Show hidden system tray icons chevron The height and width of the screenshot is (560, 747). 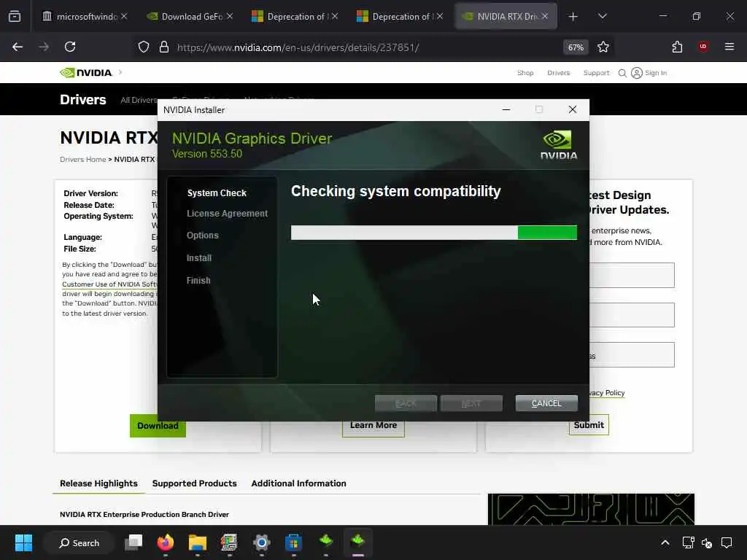[665, 542]
